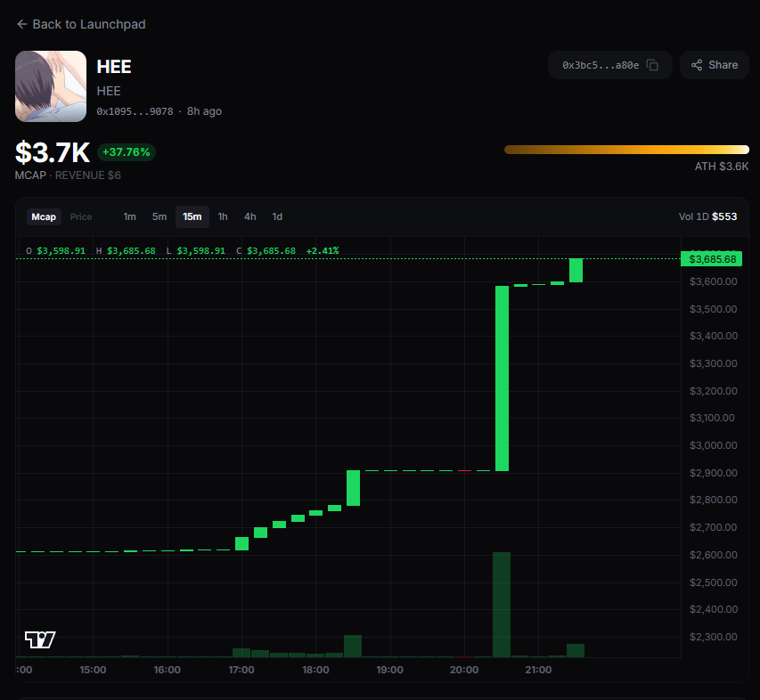Click the $2,600.00 price axis label
The height and width of the screenshot is (700, 760).
pyautogui.click(x=713, y=555)
